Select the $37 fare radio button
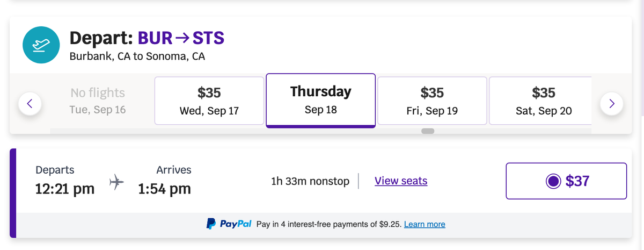 (x=553, y=181)
